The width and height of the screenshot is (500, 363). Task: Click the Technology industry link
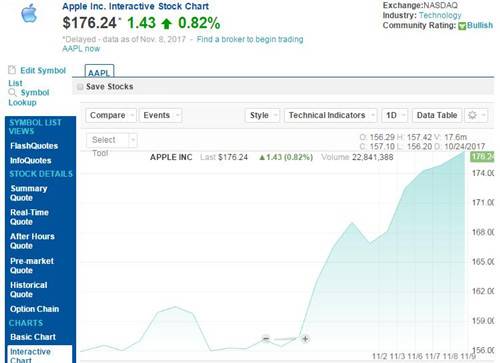pos(440,15)
